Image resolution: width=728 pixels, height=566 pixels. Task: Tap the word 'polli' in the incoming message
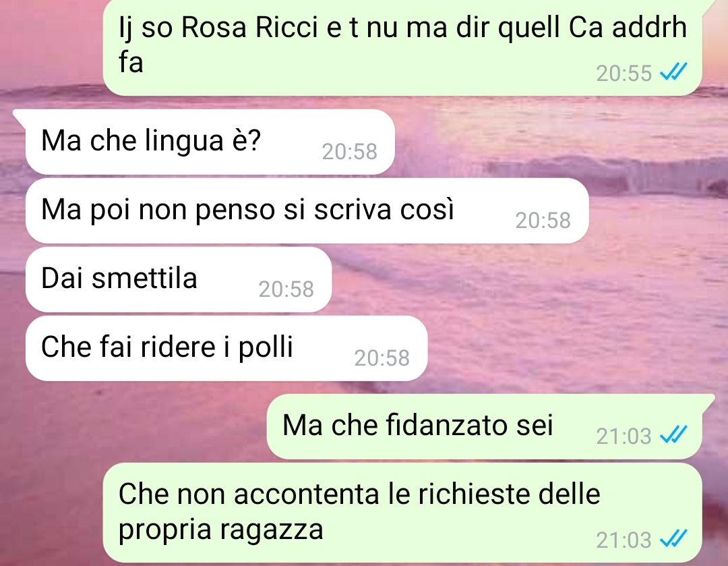[266, 347]
